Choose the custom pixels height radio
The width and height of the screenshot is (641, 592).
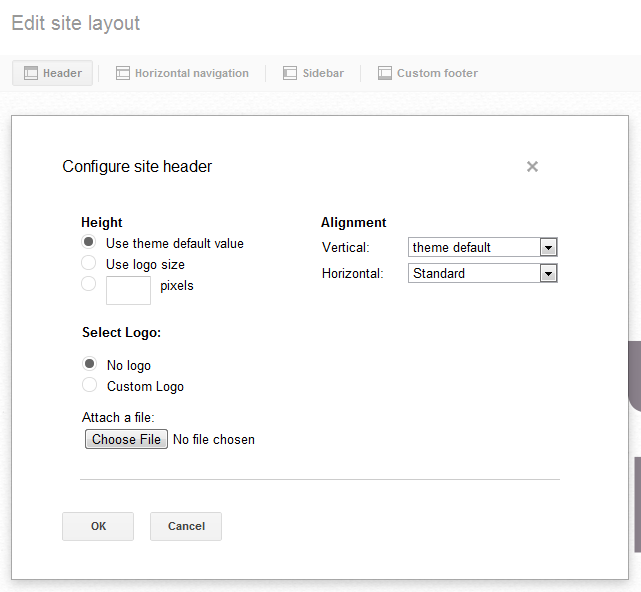coord(89,285)
